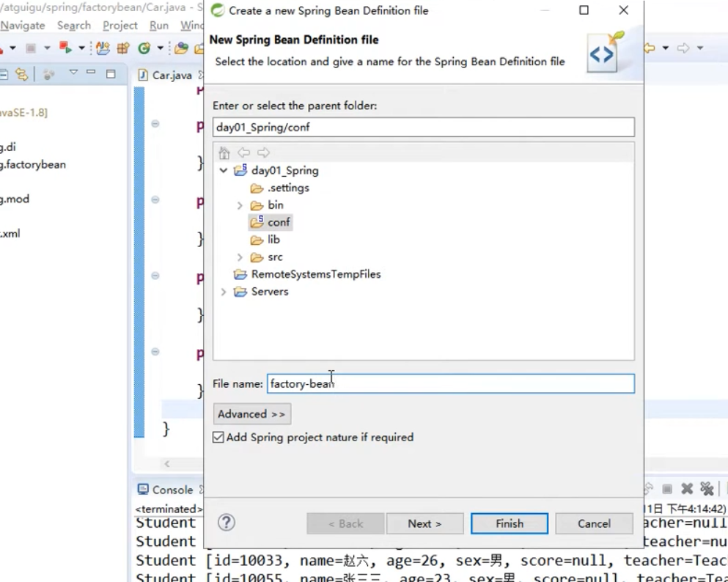Click Terminate square icon in Console toolbar
Image resolution: width=728 pixels, height=582 pixels.
(667, 489)
